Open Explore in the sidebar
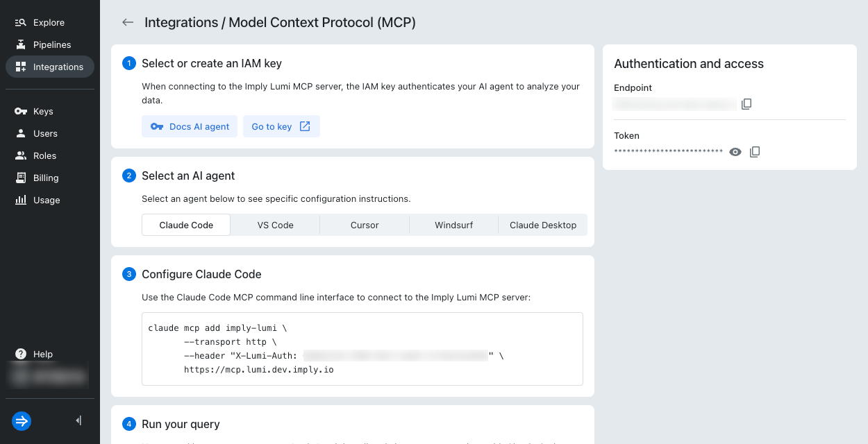This screenshot has width=868, height=444. (49, 22)
